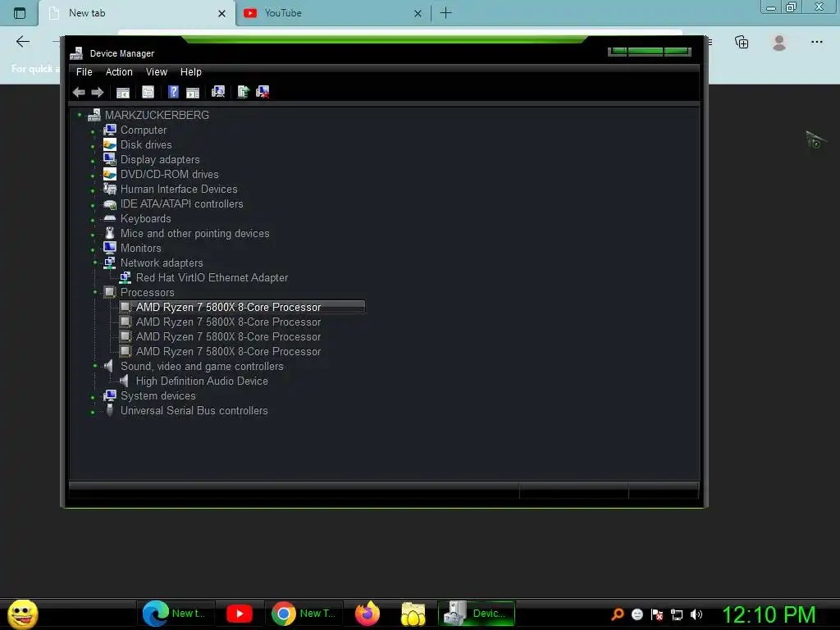The height and width of the screenshot is (630, 840).
Task: Click the Disk drives category icon
Action: click(109, 144)
